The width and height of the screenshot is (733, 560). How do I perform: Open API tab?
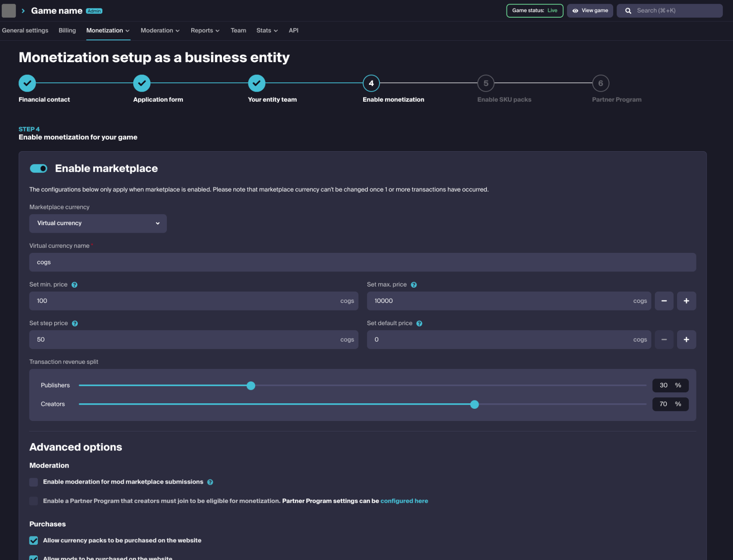(293, 31)
